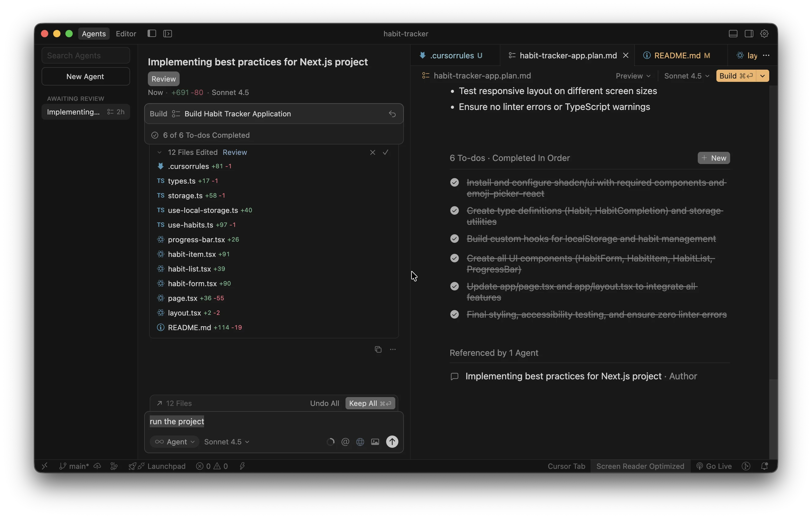Image resolution: width=812 pixels, height=518 pixels.
Task: Click the notification bell in status bar
Action: tap(764, 466)
